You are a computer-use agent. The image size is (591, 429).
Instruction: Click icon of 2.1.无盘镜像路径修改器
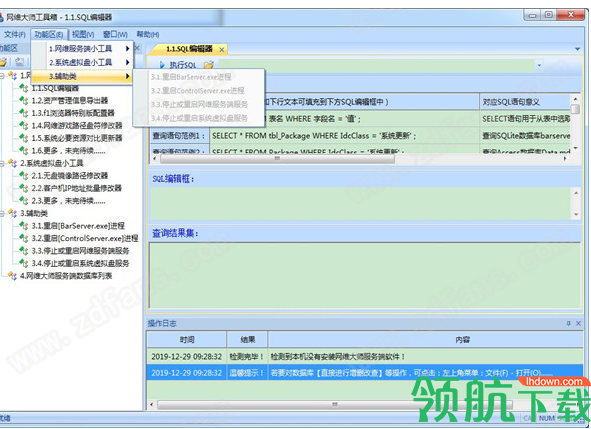(x=24, y=176)
